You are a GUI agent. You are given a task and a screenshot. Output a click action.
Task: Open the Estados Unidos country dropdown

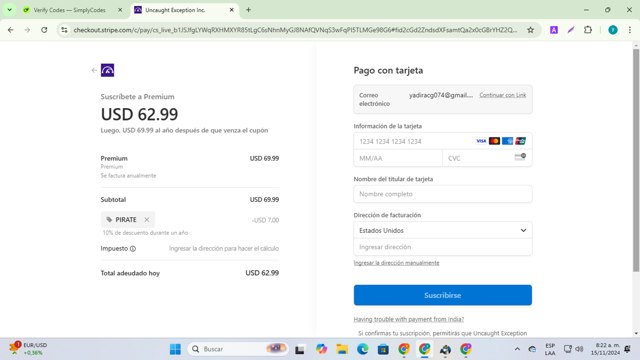[443, 230]
